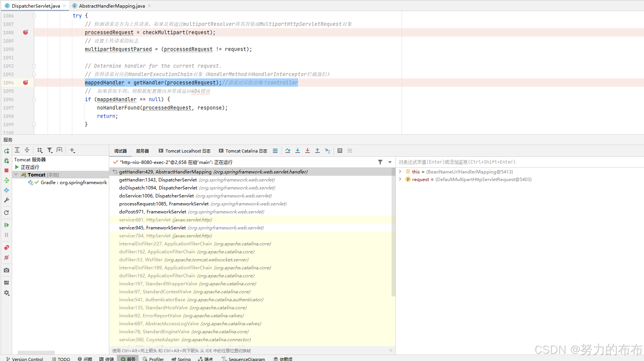
Task: Close the DispatcherServlet.java tab
Action: tap(64, 6)
